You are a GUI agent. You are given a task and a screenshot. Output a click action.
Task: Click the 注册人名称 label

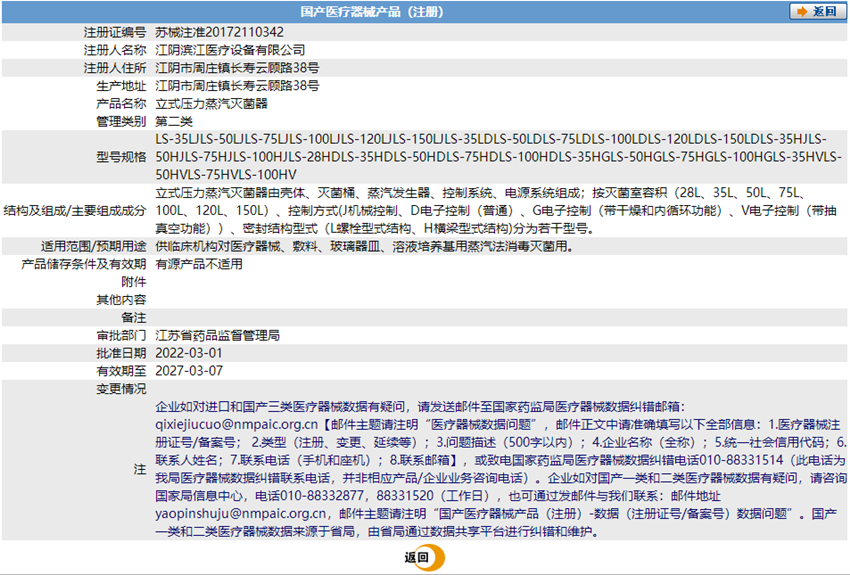[x=114, y=50]
